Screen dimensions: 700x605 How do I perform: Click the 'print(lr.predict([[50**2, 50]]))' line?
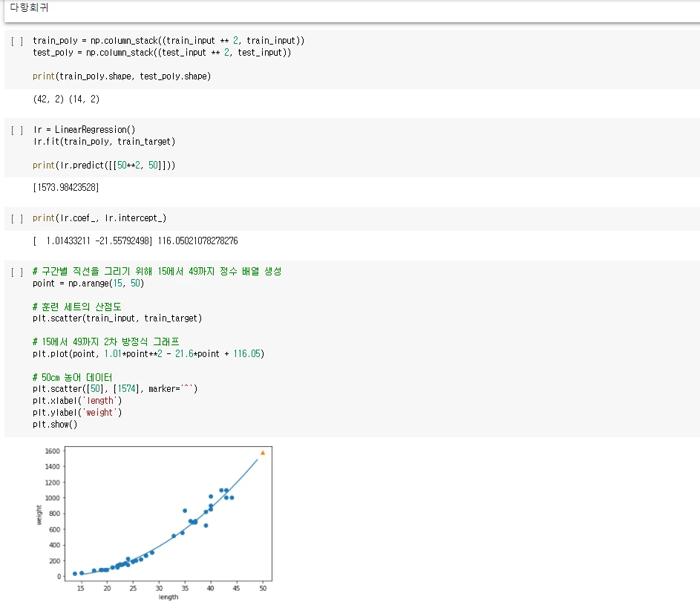click(x=104, y=166)
